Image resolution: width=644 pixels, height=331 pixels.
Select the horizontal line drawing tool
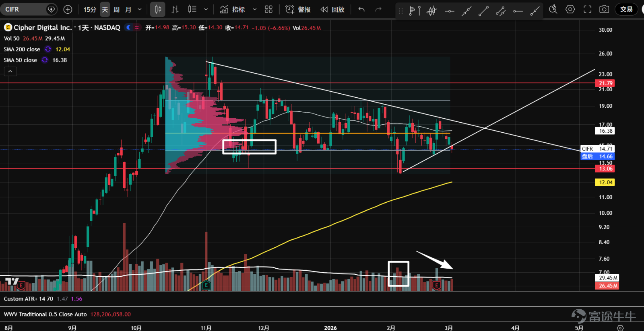coord(449,11)
